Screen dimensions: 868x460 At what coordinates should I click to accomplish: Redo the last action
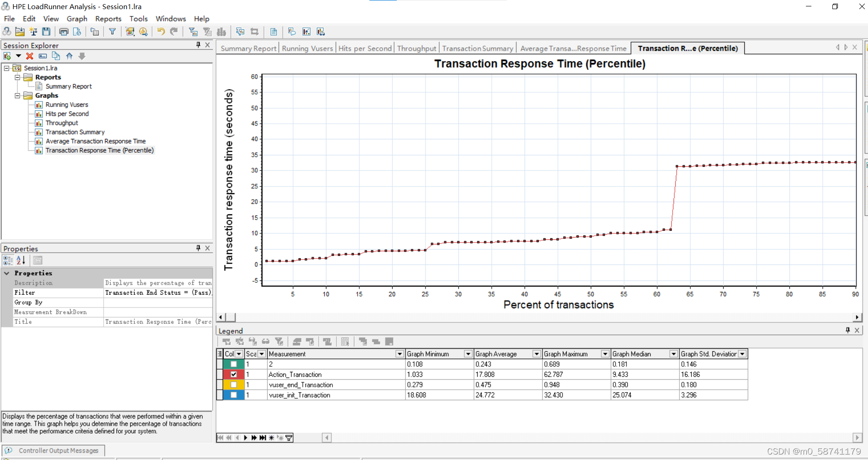[x=174, y=32]
